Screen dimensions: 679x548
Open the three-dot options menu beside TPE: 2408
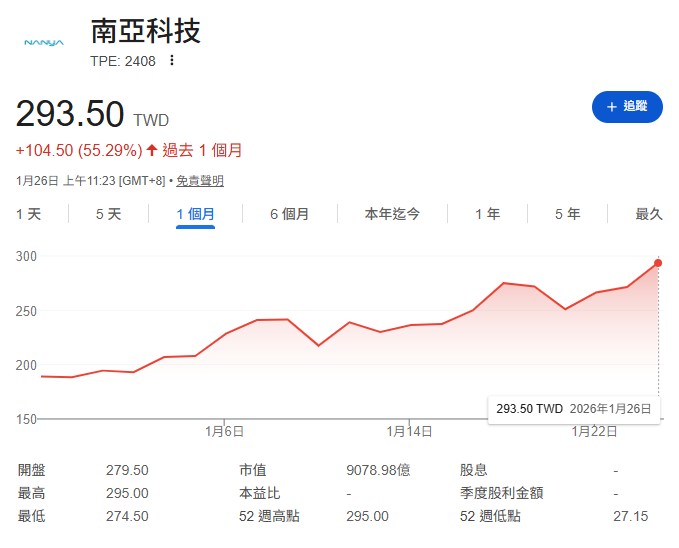[172, 61]
